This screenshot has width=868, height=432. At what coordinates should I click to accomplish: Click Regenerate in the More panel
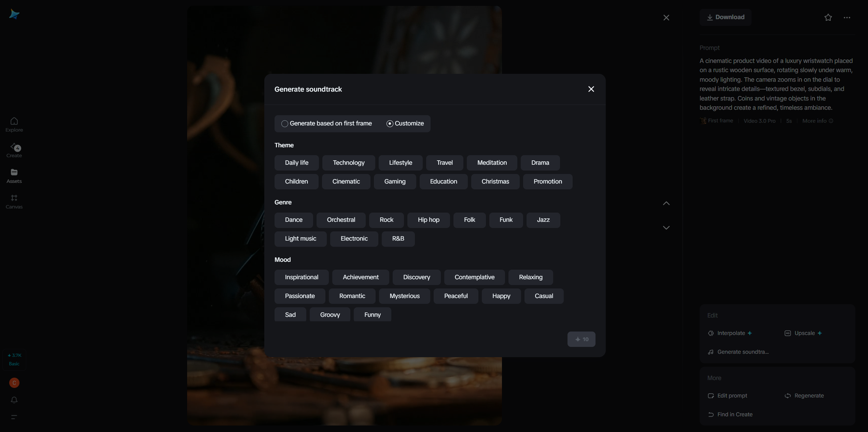(x=804, y=396)
